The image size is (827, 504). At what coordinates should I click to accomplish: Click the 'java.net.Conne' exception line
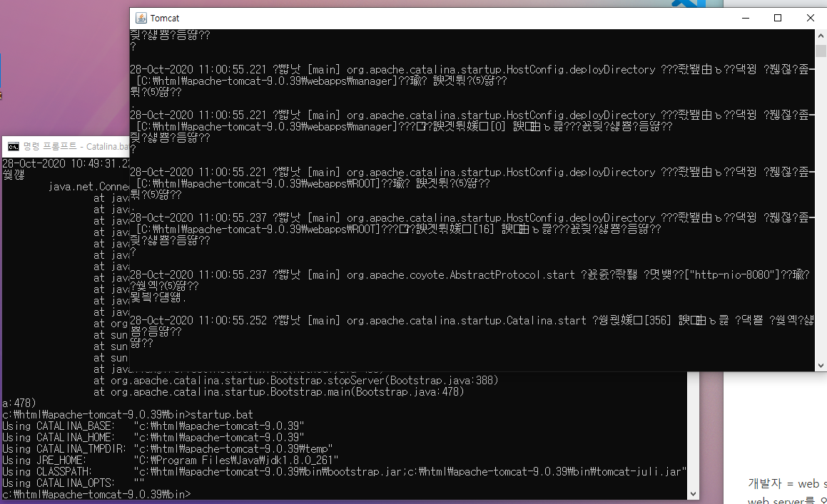click(88, 187)
